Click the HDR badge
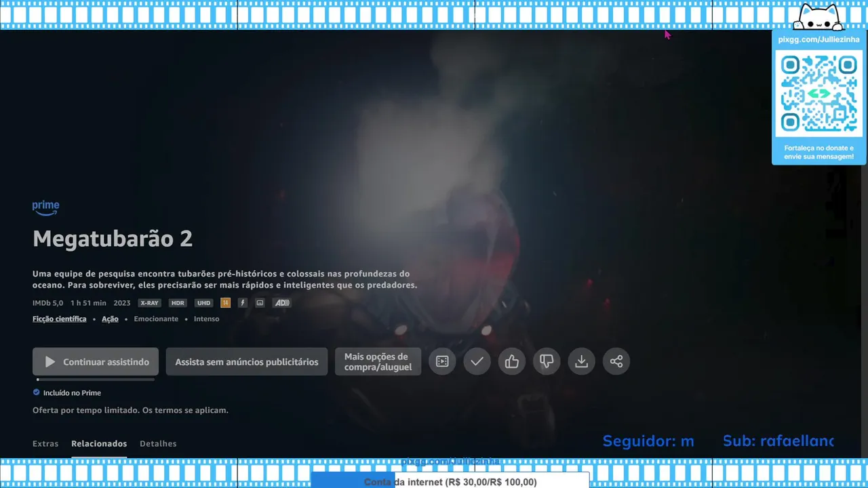The width and height of the screenshot is (868, 488). 178,303
